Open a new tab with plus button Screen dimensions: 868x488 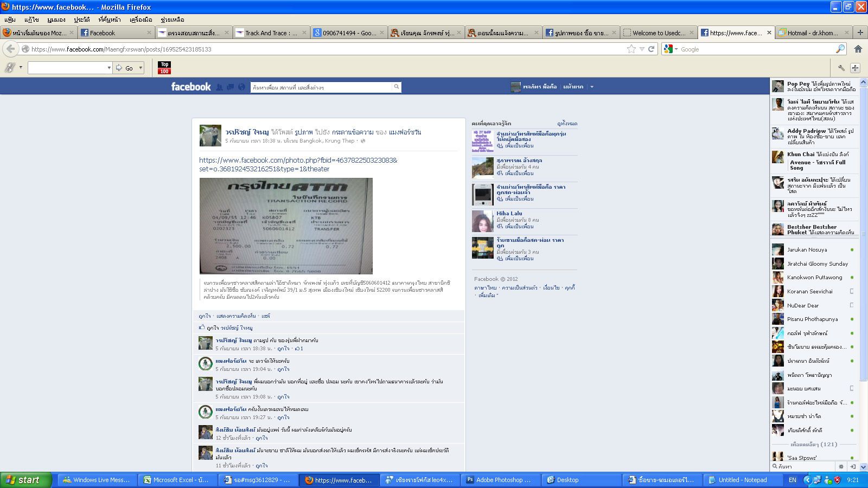coord(860,33)
